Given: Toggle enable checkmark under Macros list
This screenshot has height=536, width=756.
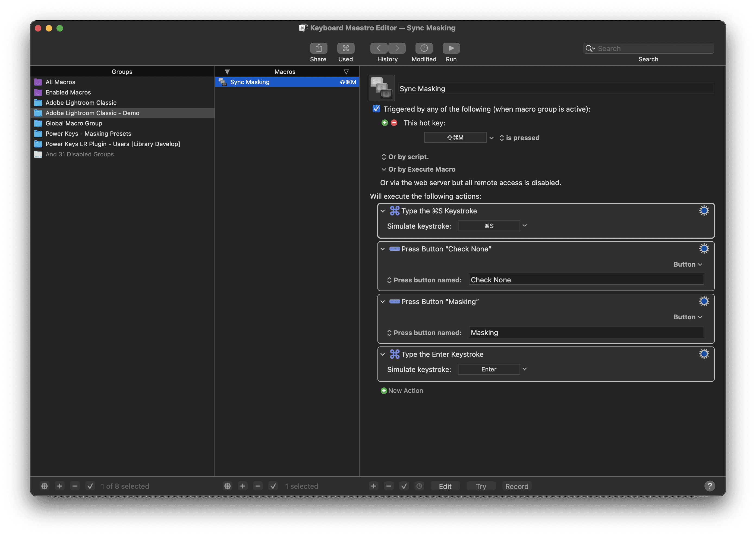Looking at the screenshot, I should coord(273,486).
